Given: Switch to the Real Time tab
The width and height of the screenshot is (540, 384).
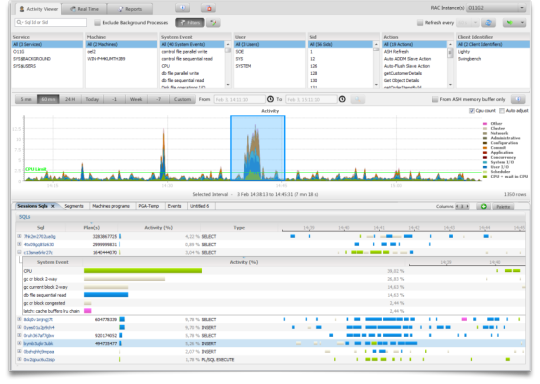Looking at the screenshot, I should point(84,9).
